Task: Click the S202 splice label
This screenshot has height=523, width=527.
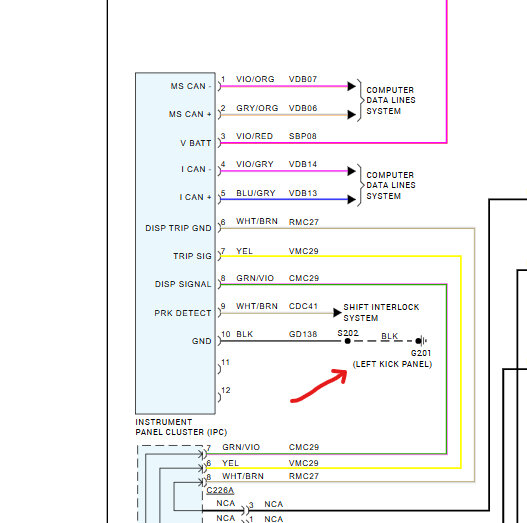Action: 348,333
